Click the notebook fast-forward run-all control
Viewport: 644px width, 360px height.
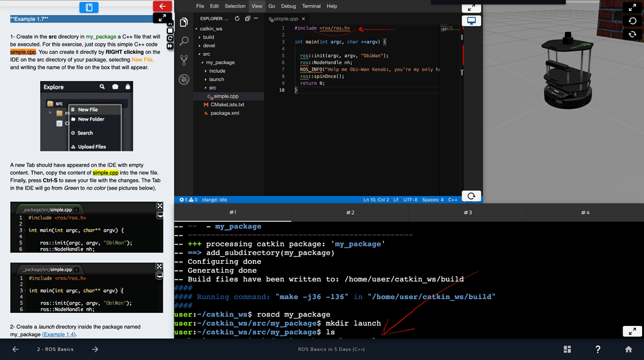[170, 46]
